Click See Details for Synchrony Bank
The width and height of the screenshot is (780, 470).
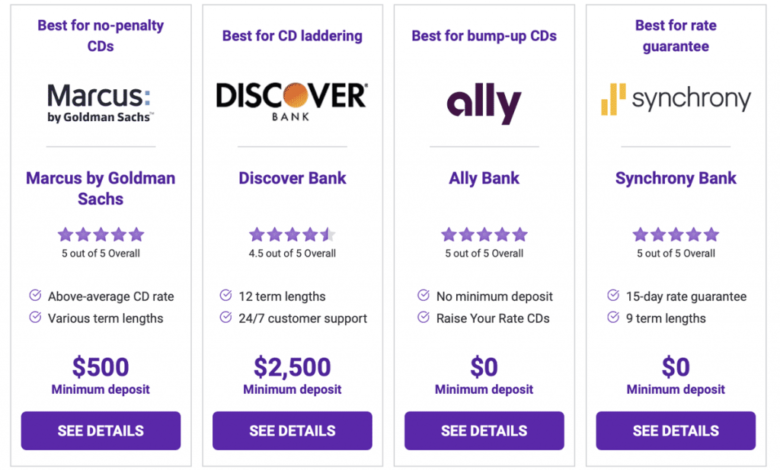(x=676, y=431)
